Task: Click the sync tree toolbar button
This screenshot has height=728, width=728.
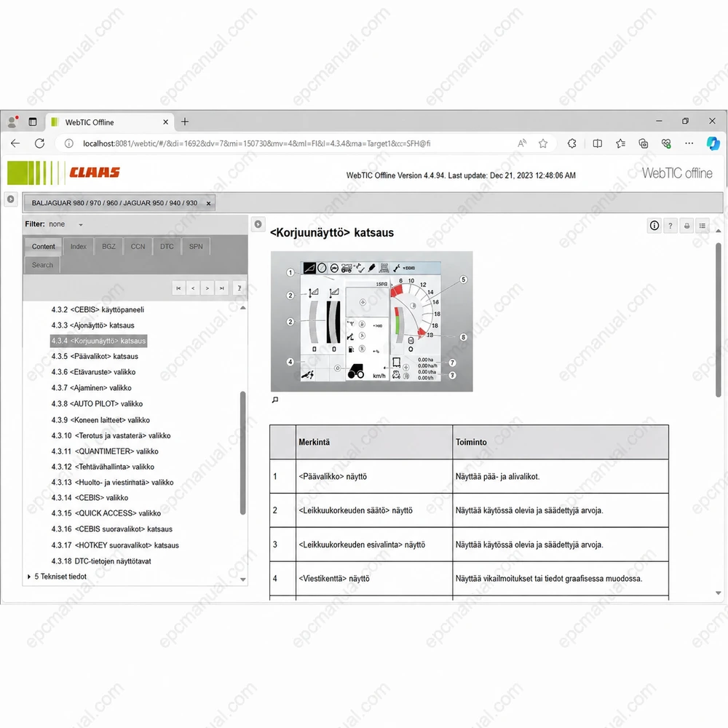Action: tap(239, 288)
